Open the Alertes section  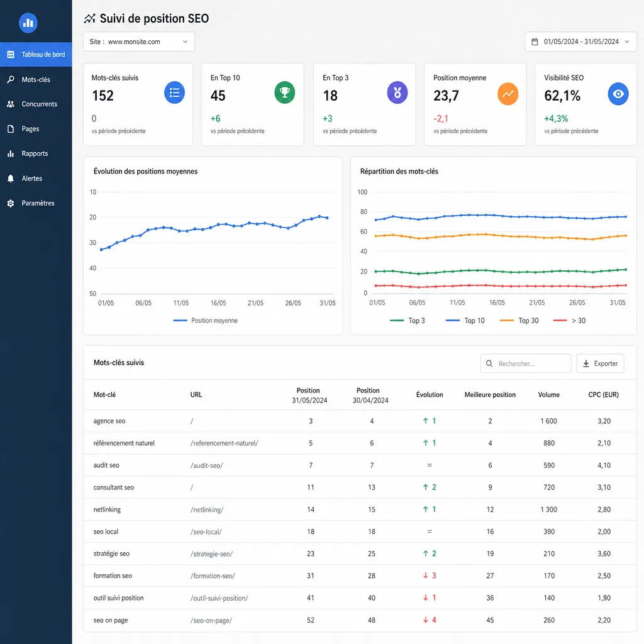point(36,178)
